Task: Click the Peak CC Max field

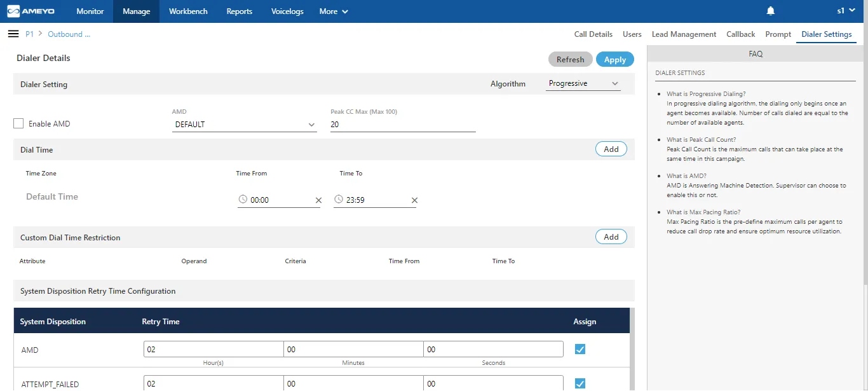Action: (x=403, y=125)
